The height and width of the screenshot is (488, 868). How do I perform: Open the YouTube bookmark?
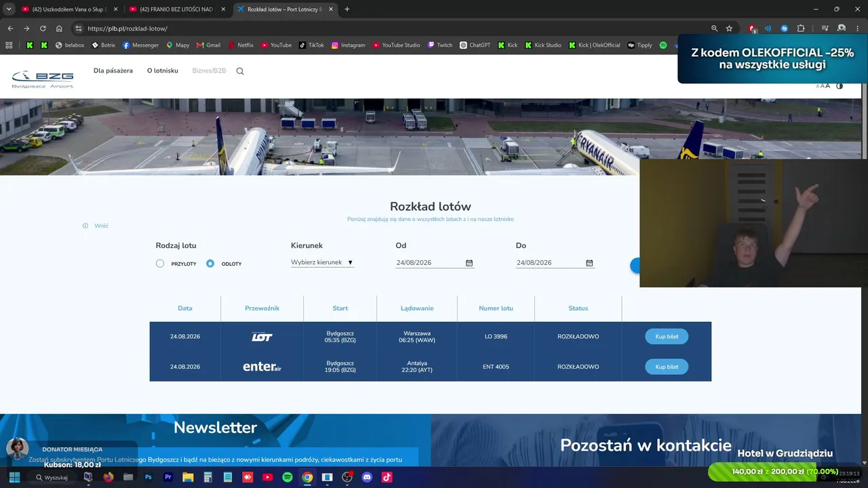point(276,45)
